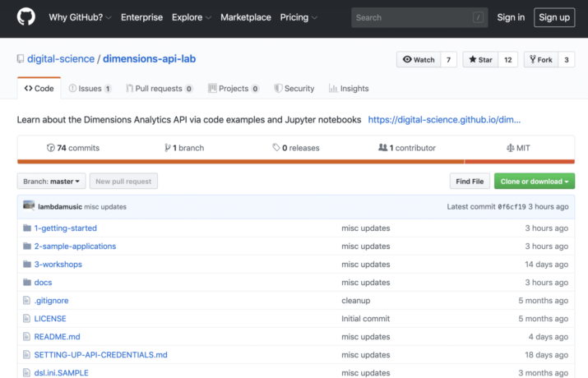Switch to the Issues tab
This screenshot has width=588, height=378.
click(90, 89)
